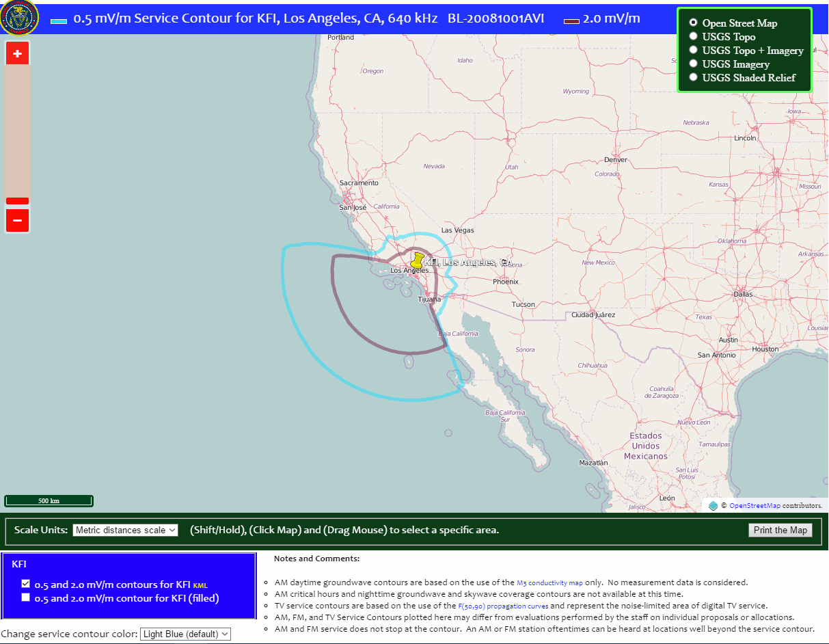
Task: Open the Scale Units dropdown
Action: click(125, 529)
